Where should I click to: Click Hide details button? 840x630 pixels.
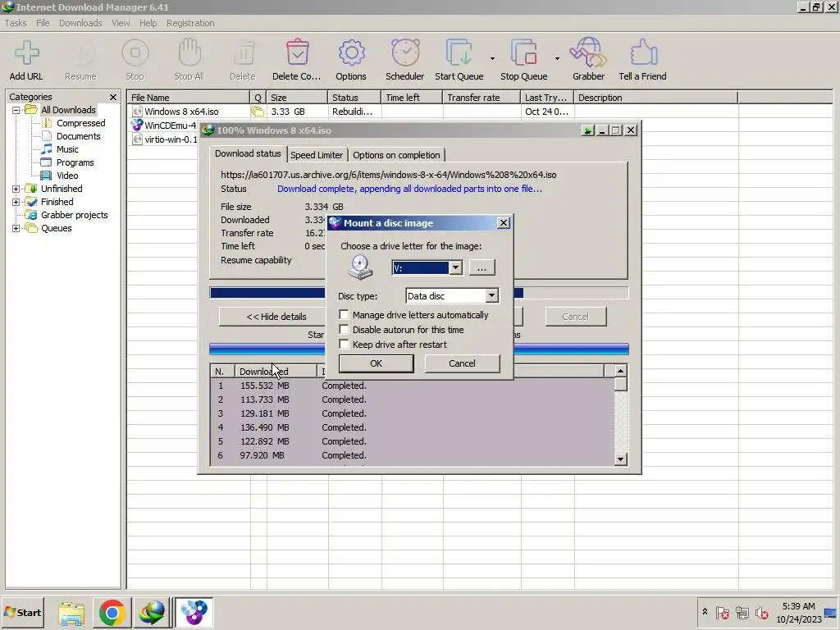tap(276, 317)
